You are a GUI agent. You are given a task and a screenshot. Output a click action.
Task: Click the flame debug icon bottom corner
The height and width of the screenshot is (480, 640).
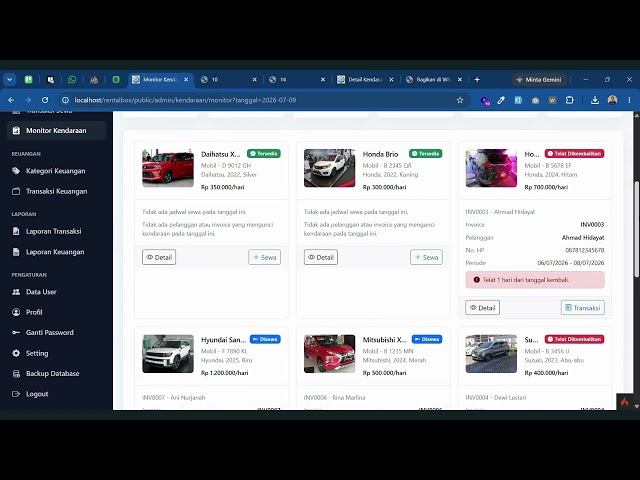624,402
